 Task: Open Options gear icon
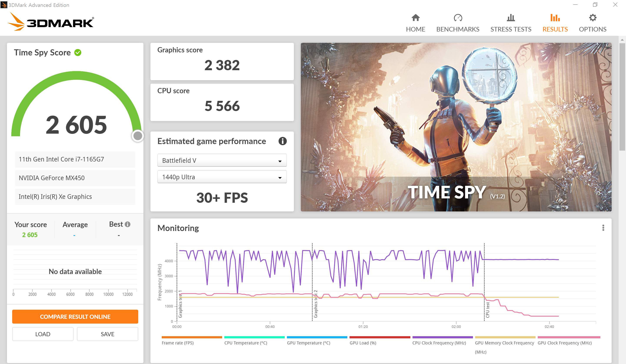(x=593, y=18)
